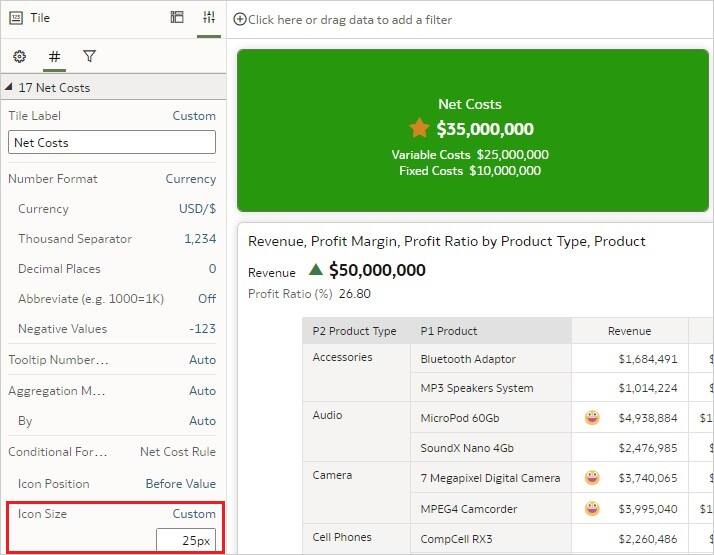This screenshot has height=555, width=714.
Task: Toggle the Abbreviate Off setting
Action: point(206,299)
